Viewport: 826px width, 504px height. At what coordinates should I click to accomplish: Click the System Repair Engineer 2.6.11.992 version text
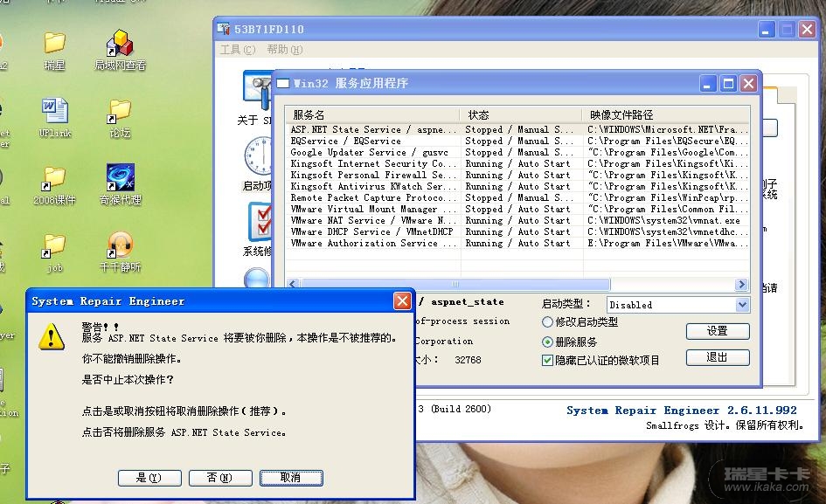[682, 411]
